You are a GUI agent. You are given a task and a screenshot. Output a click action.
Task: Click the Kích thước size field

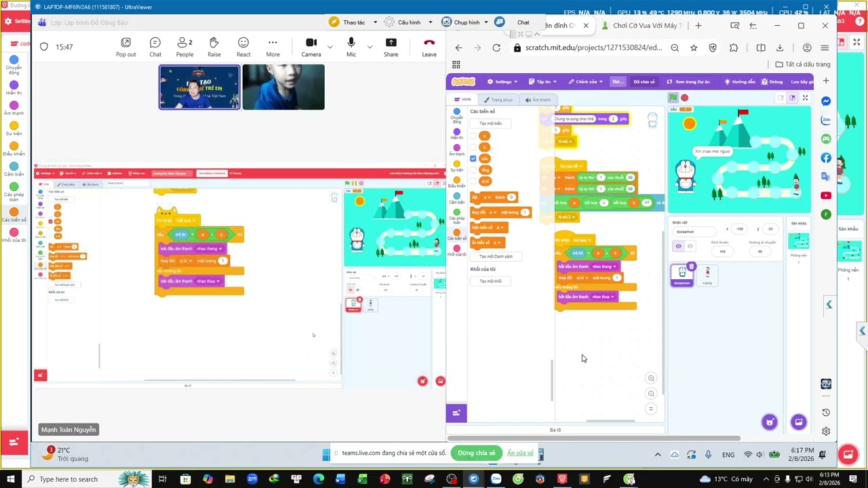pos(722,251)
